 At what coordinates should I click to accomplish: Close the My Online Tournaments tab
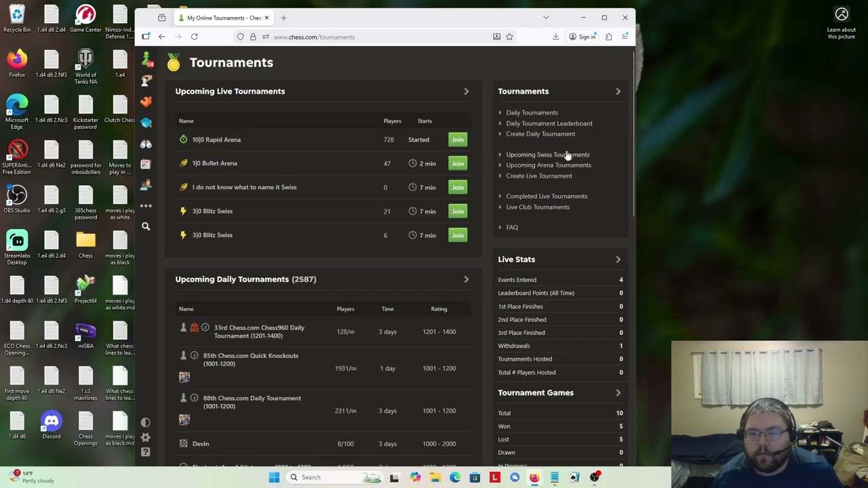[x=267, y=18]
